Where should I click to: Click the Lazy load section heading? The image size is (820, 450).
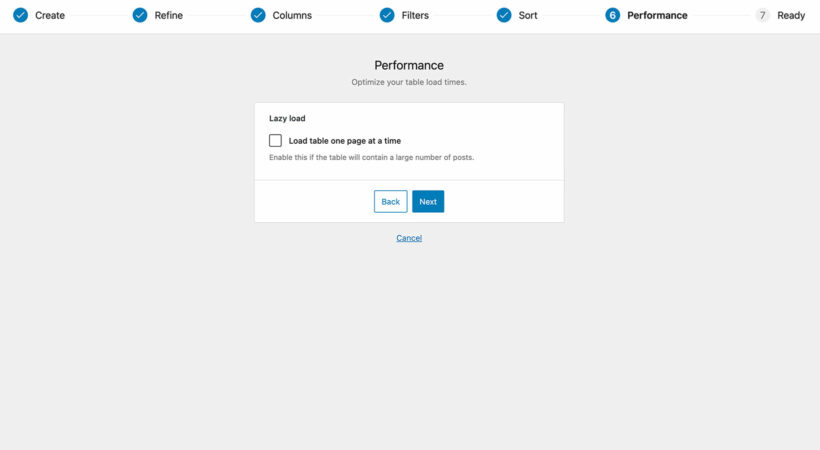pos(287,118)
